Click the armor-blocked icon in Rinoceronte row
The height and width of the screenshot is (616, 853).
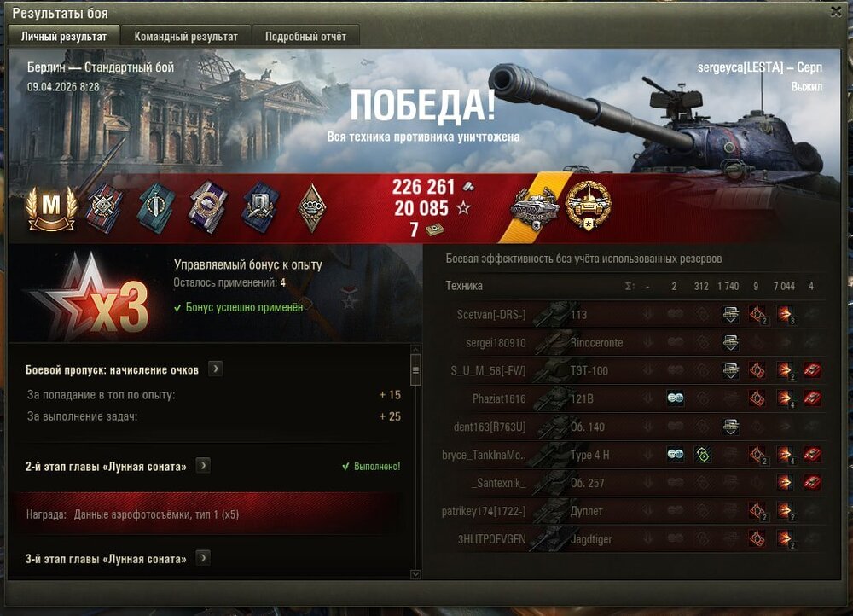pos(730,342)
